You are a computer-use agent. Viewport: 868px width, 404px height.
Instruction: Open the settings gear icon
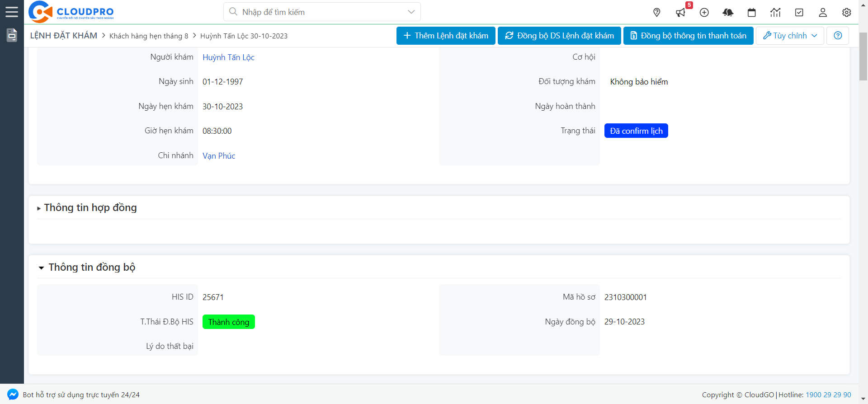point(847,13)
